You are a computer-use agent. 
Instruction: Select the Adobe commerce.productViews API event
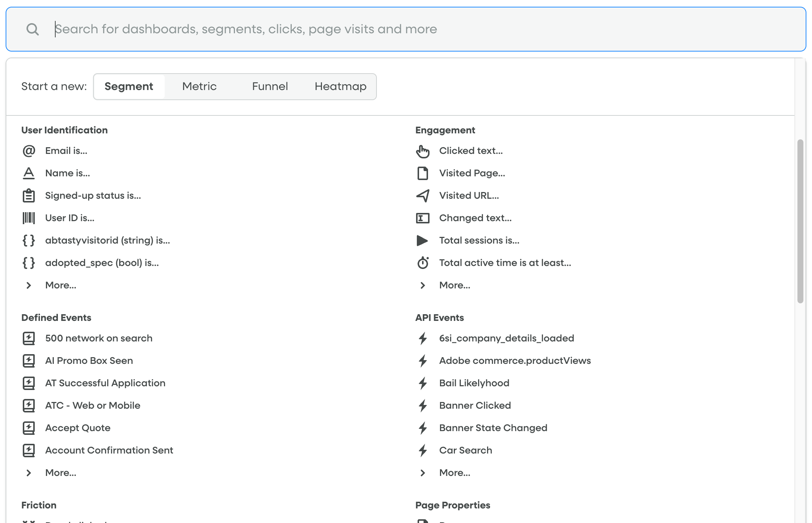click(515, 361)
